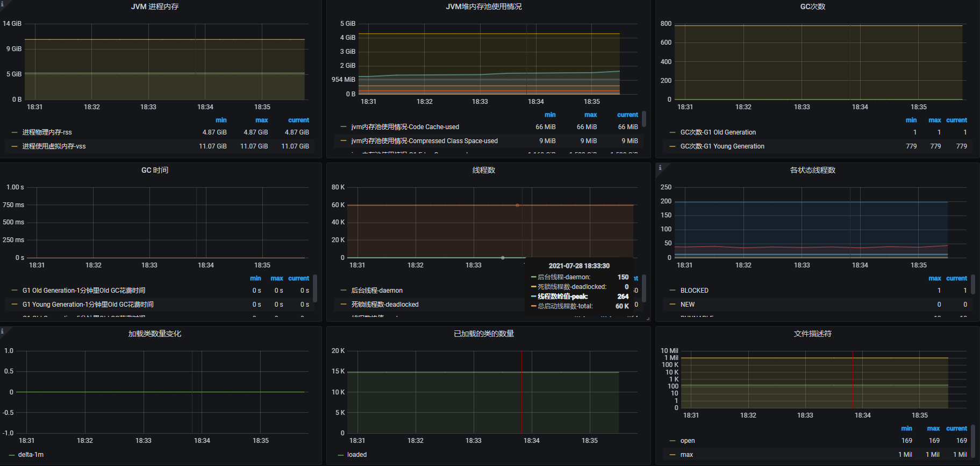Open the GC次数 panel title menu
Screen dimensions: 980x466
pyautogui.click(x=813, y=6)
